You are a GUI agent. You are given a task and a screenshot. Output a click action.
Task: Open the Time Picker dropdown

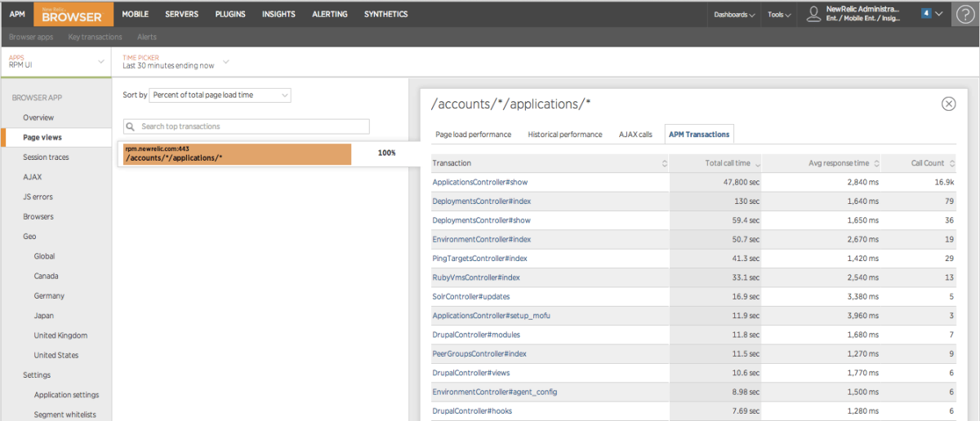176,62
